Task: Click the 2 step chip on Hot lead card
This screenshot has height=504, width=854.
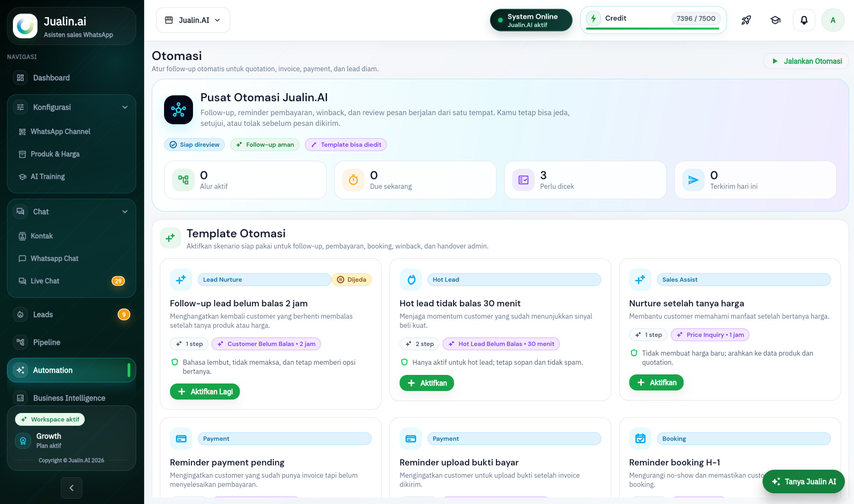Action: click(x=420, y=344)
